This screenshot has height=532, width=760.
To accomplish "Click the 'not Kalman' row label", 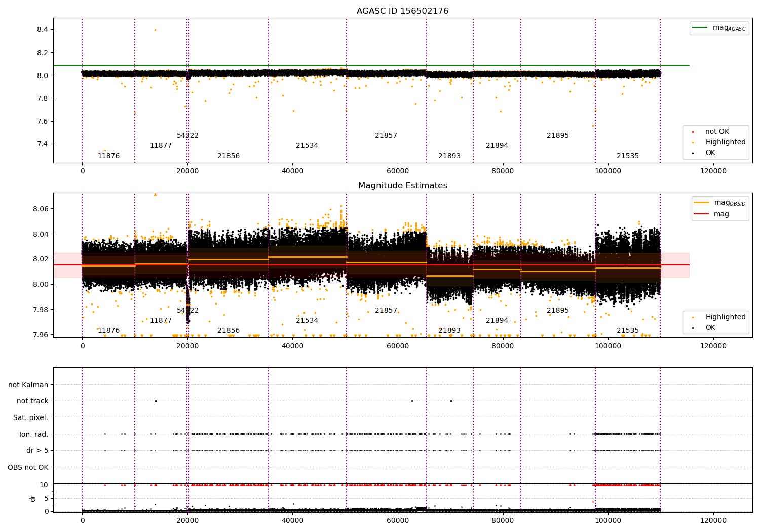I will [28, 385].
